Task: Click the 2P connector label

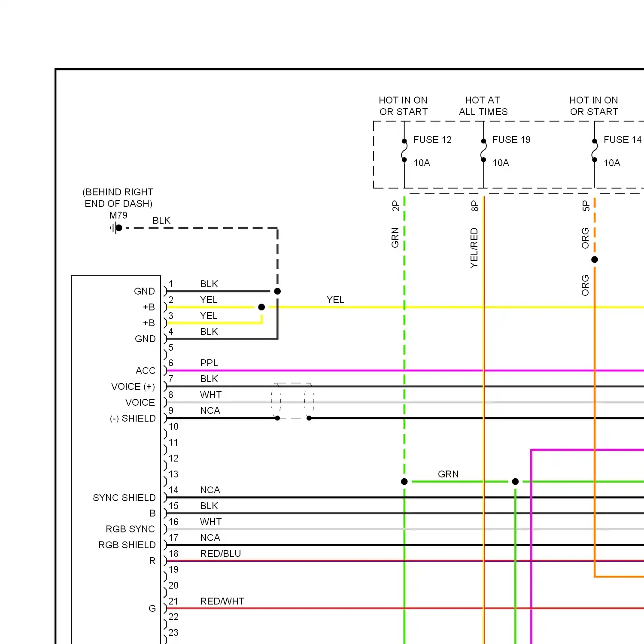Action: [395, 206]
